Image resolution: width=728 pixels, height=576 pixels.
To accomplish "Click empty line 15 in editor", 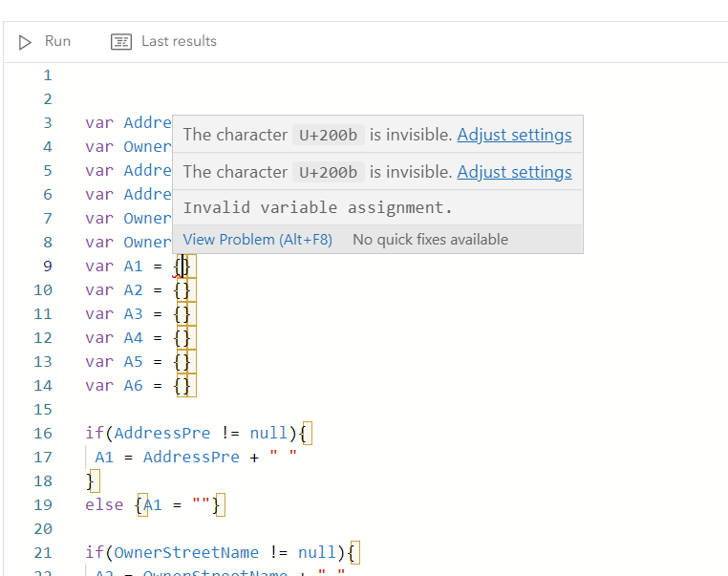I will point(287,409).
